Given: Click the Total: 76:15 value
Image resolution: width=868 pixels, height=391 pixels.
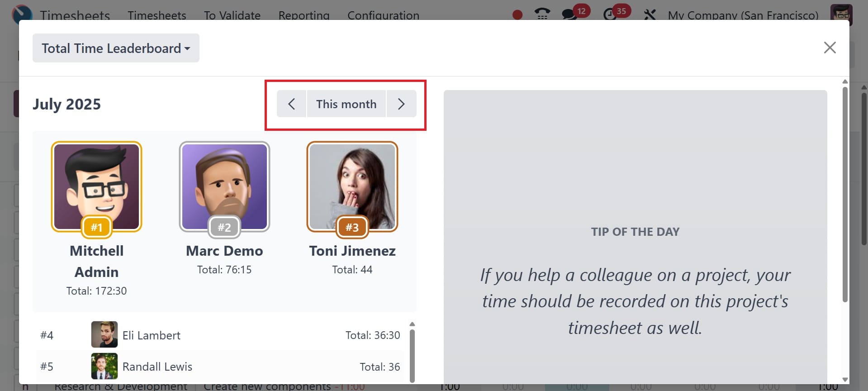Looking at the screenshot, I should [x=224, y=270].
